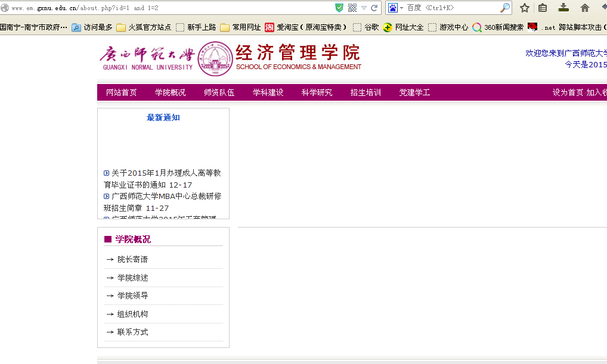Reload the page with the refresh icon
This screenshot has width=607, height=364.
point(374,8)
